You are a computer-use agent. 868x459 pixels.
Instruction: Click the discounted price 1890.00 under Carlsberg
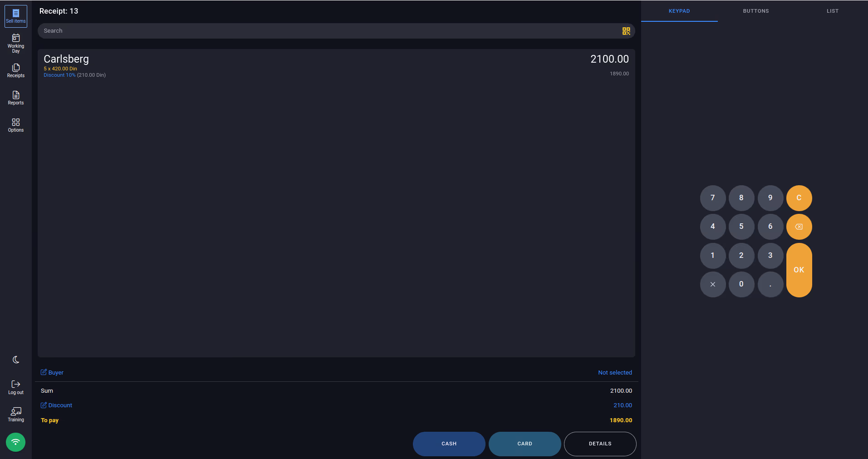[x=619, y=74]
